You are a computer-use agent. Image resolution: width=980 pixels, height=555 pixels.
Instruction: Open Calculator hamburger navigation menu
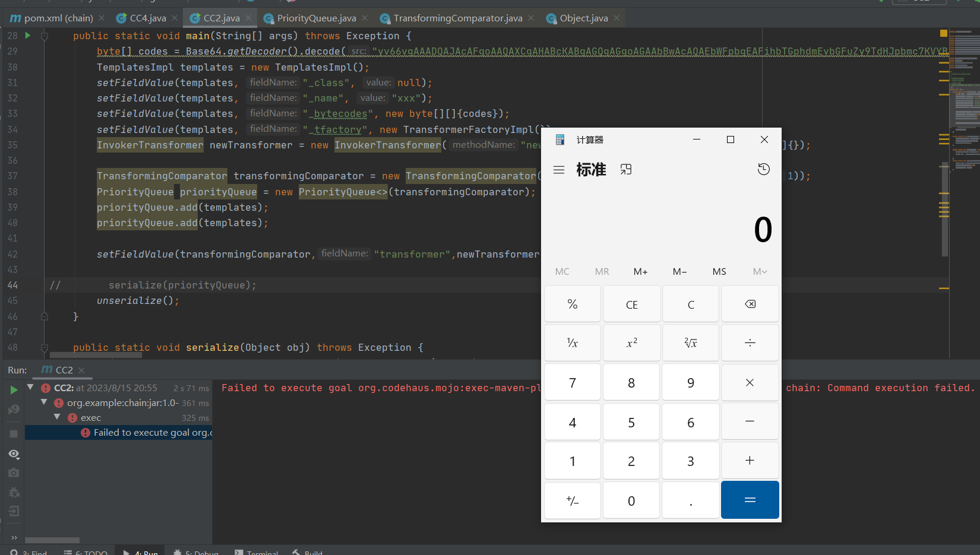pos(559,170)
